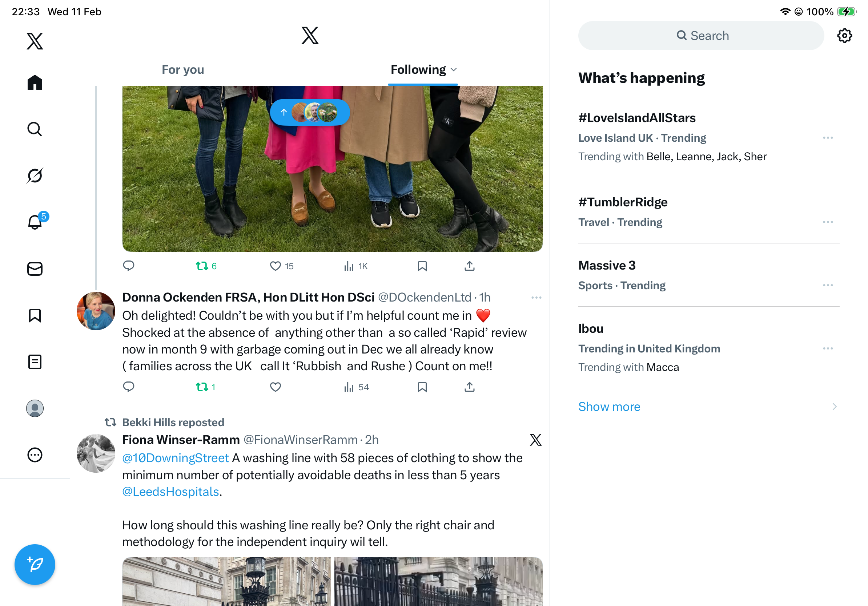Viewport: 868px width, 606px height.
Task: Open notifications bell with 5 badge
Action: coord(35,222)
